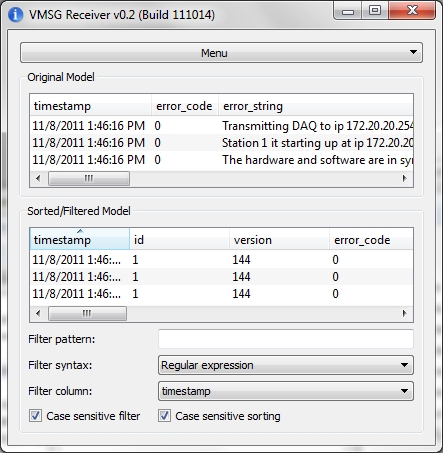Viewport: 443px width, 453px height.
Task: Sort by the id column header
Action: pyautogui.click(x=179, y=239)
